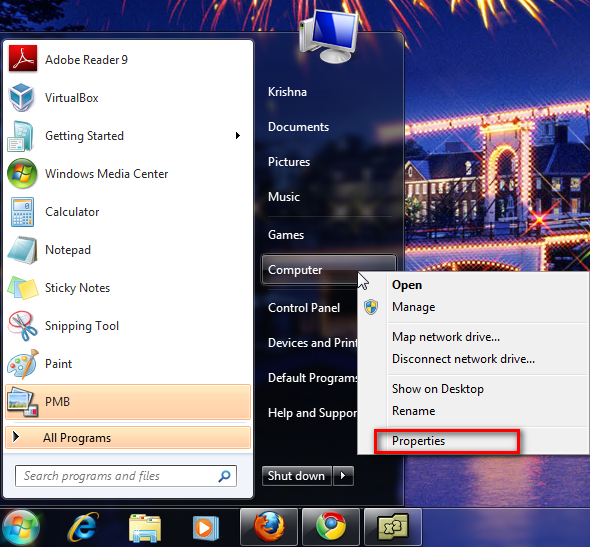This screenshot has width=590, height=547.
Task: Open Adobe Reader 9 icon
Action: point(23,59)
